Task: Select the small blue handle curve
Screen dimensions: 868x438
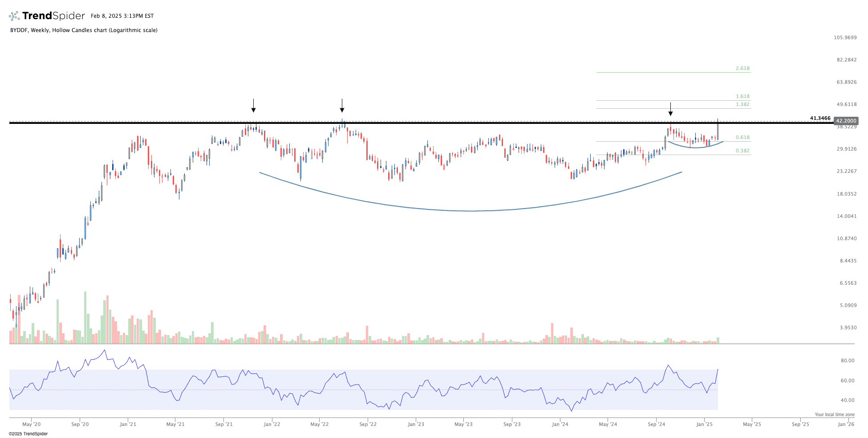Action: tap(694, 147)
